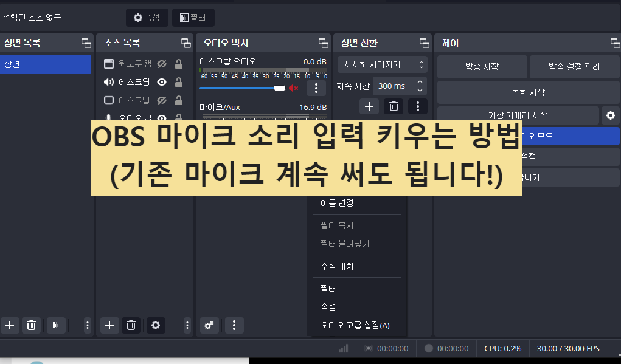Choose 오디오 고급 설정(A) in the context menu
The image size is (621, 364).
pos(356,325)
